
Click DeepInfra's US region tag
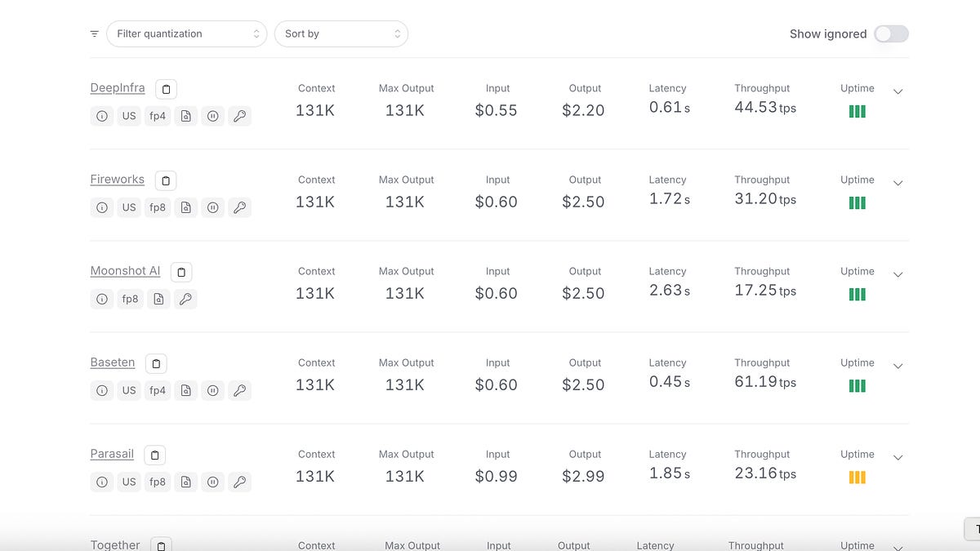tap(129, 116)
